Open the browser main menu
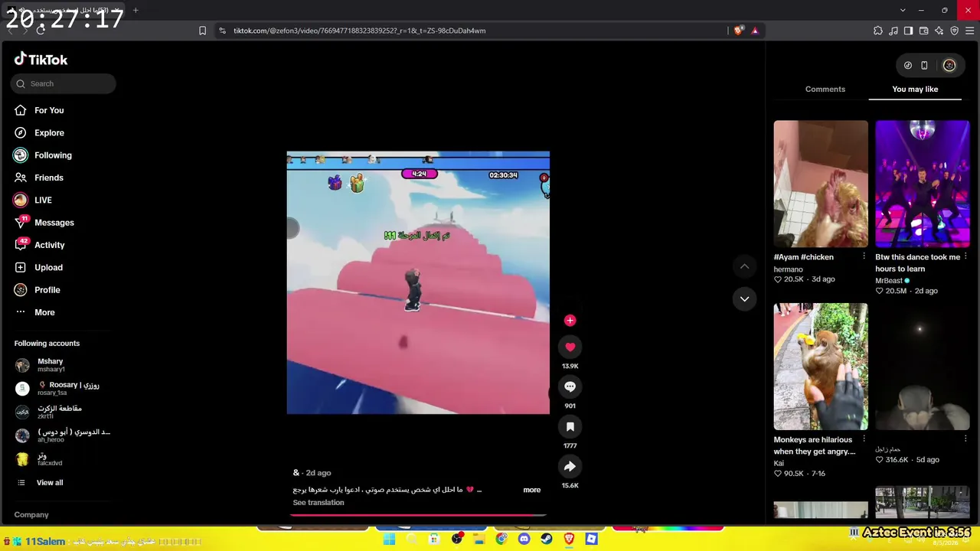 click(x=970, y=31)
